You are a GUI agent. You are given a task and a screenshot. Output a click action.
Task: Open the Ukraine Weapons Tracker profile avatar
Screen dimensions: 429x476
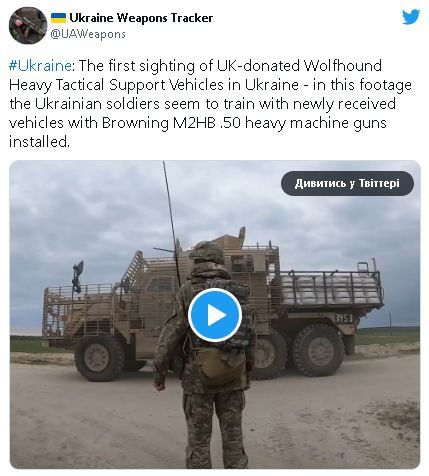(x=28, y=26)
